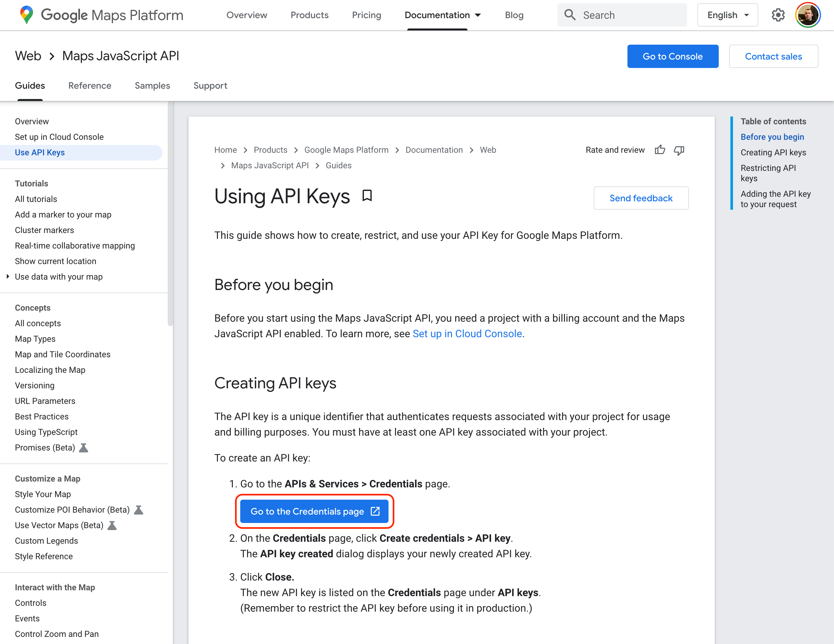This screenshot has height=644, width=834.
Task: Open Map and Tile Coordinates item
Action: tap(62, 354)
